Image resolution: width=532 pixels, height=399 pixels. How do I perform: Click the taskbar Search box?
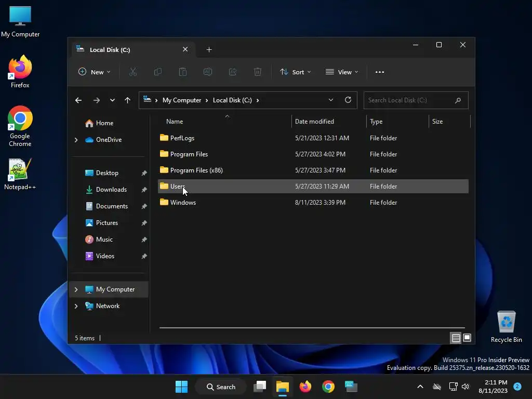221,387
